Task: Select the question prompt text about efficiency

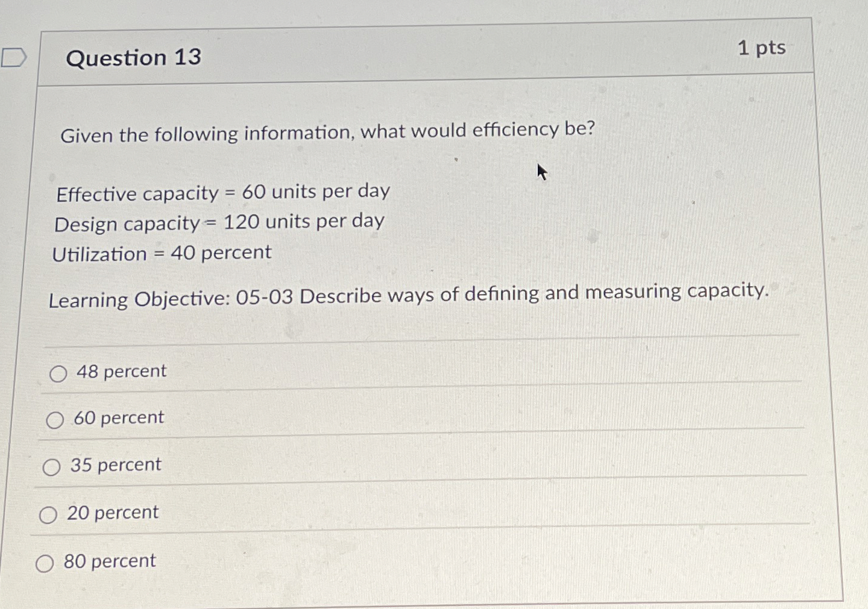Action: point(329,132)
